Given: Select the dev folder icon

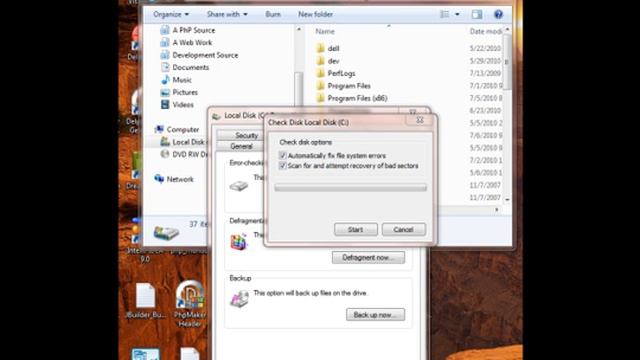Looking at the screenshot, I should 321,61.
